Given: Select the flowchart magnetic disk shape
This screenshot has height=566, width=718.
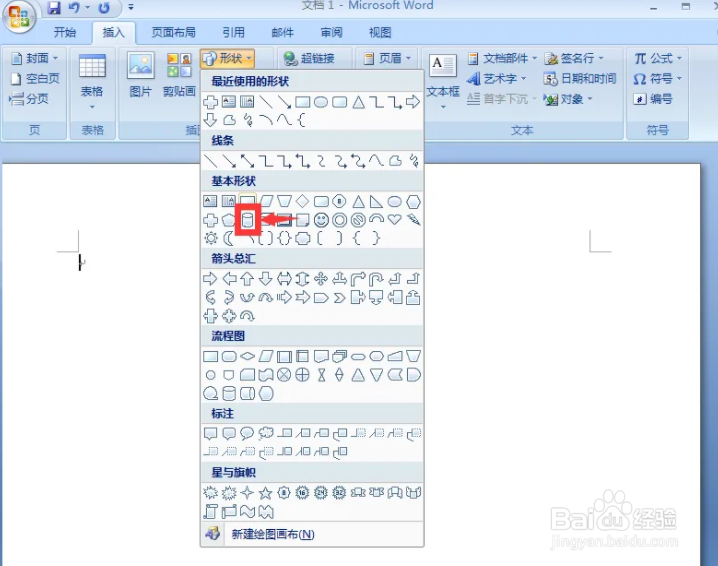Looking at the screenshot, I should [228, 393].
